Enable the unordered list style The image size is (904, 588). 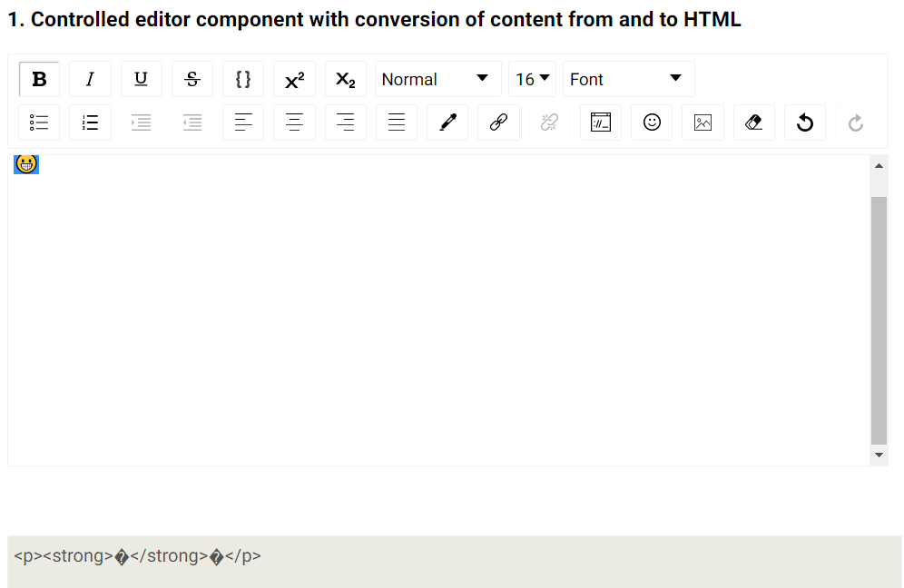(39, 122)
